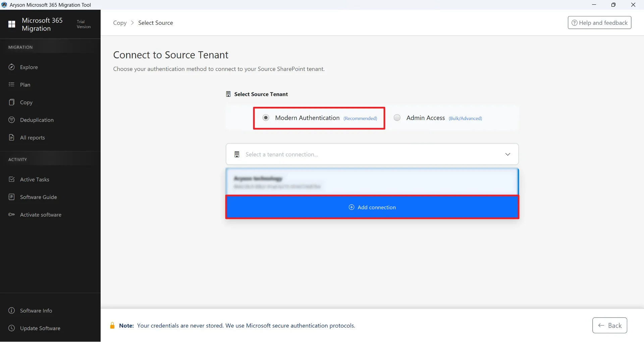
Task: Enable the recommended authentication method
Action: click(x=266, y=118)
